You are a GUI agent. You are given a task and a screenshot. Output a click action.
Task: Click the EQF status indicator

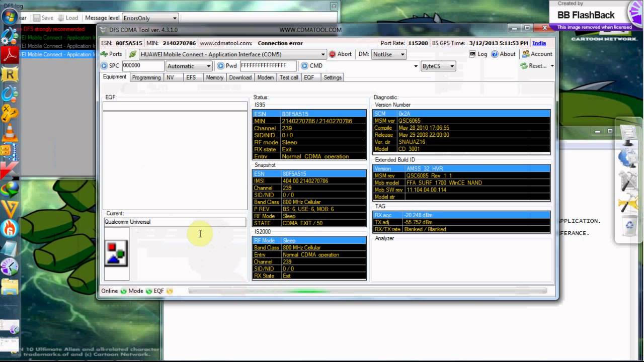click(x=170, y=291)
